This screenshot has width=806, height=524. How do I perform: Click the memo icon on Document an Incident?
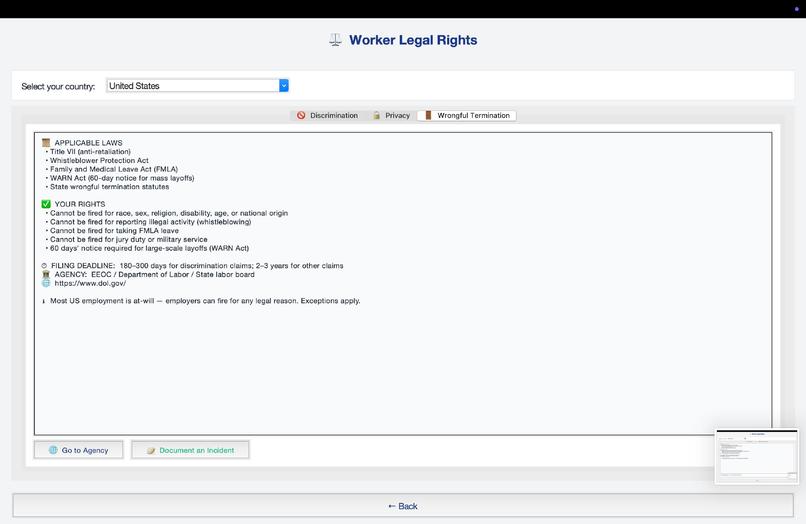click(151, 450)
